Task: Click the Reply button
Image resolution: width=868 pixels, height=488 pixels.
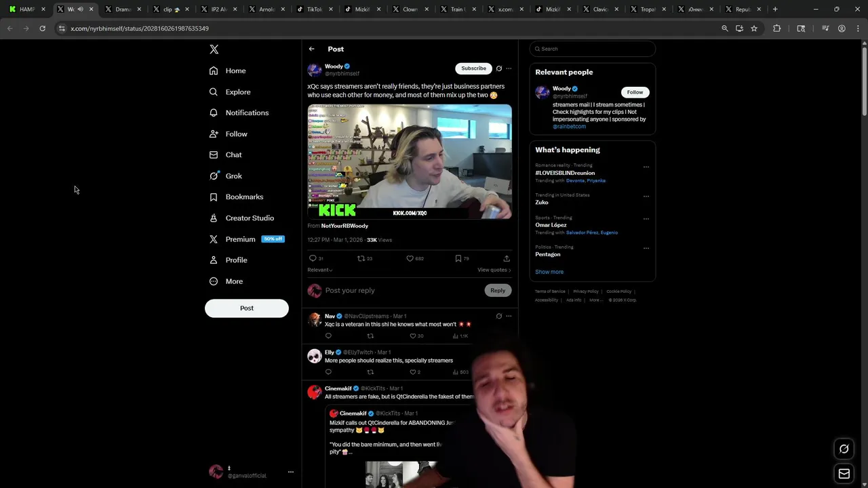Action: coord(498,290)
